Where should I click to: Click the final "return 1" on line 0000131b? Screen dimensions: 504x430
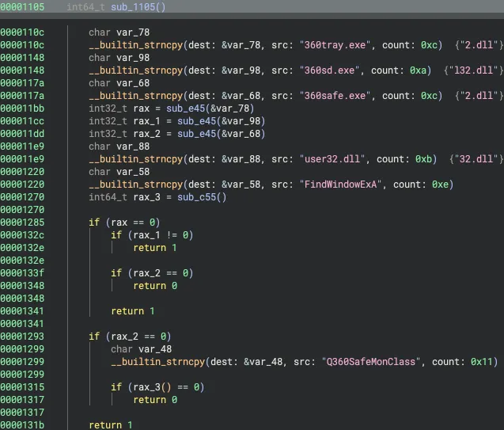click(111, 425)
